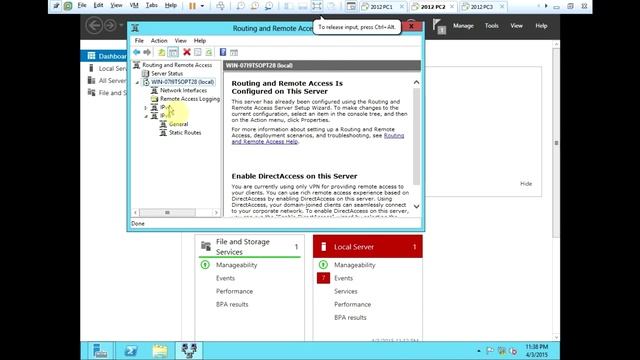
Task: Click the MMC toolbar Forward arrow
Action: (x=147, y=52)
